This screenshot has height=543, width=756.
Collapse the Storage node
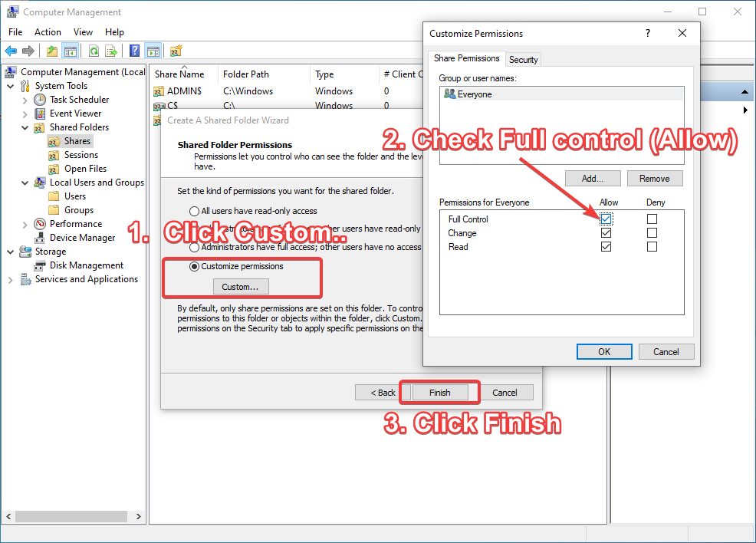point(11,252)
